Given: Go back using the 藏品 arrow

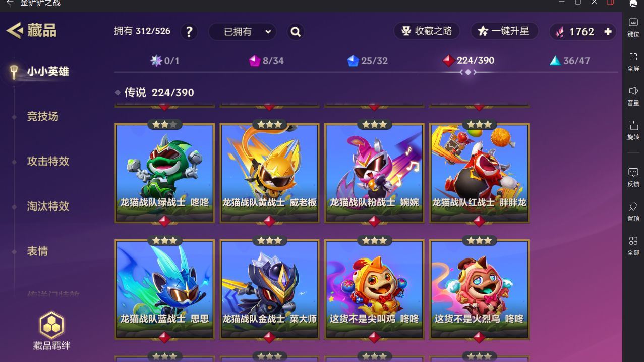Looking at the screenshot, I should point(15,30).
